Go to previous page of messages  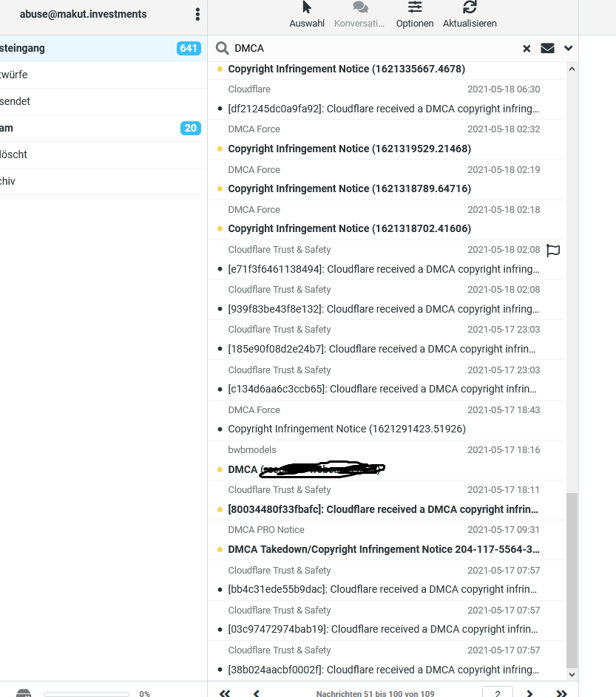tap(257, 693)
